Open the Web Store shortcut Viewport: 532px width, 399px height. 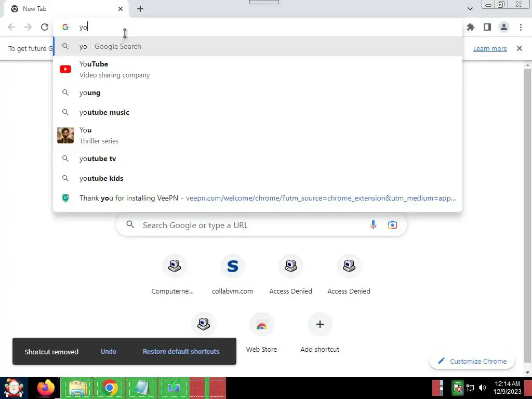[x=262, y=333]
